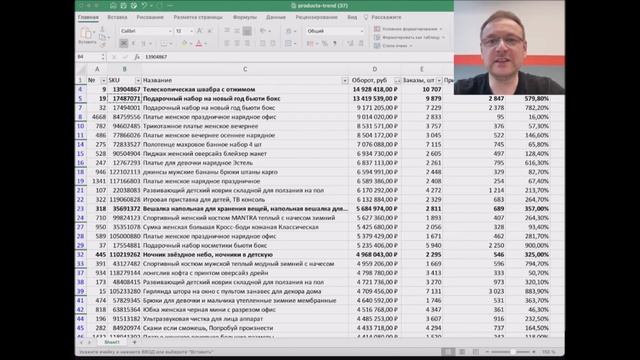The height and width of the screenshot is (360, 640).
Task: Open Cell Styles (Стили ячеек) menu
Action: click(393, 46)
